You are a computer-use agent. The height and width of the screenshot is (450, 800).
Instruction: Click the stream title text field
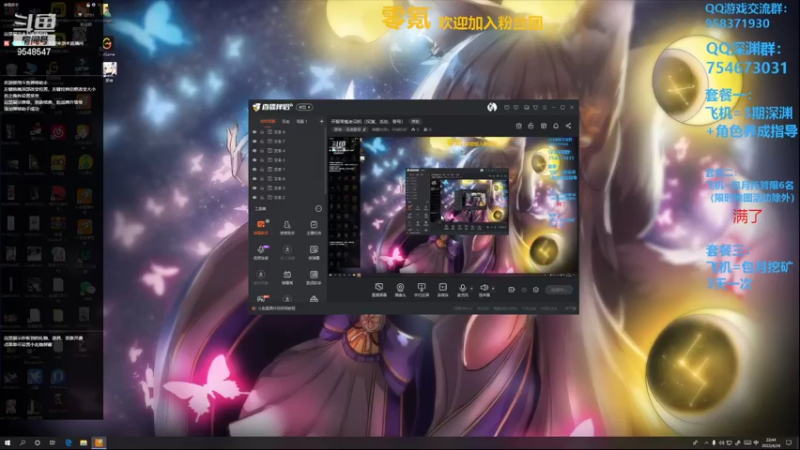[x=368, y=121]
